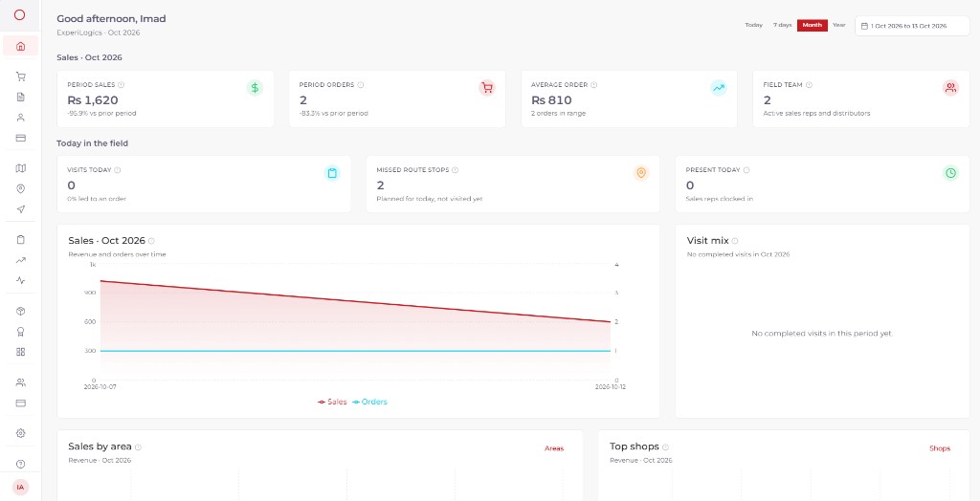This screenshot has height=501, width=980.
Task: Open the location pin sidebar icon
Action: [x=21, y=188]
